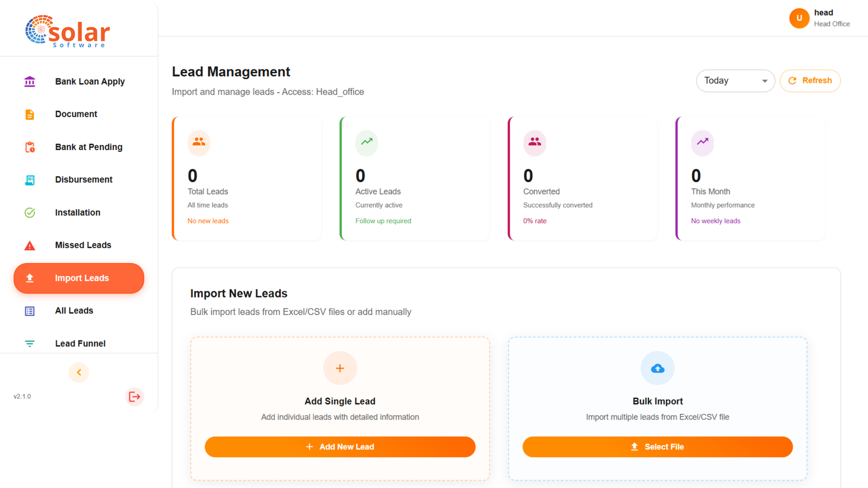
Task: View the Converted rate indicator
Action: 534,221
